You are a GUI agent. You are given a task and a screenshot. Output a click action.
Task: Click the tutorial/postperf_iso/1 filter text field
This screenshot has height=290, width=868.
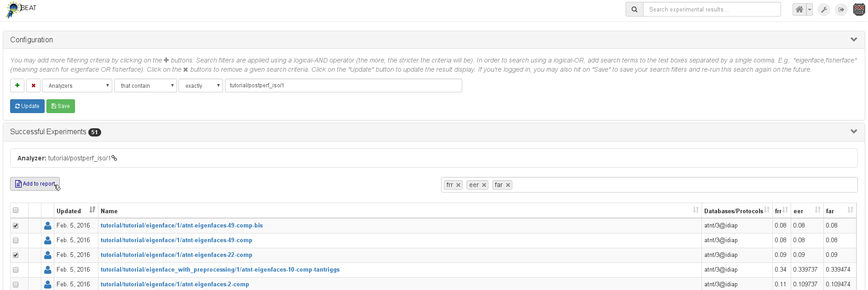coord(343,85)
